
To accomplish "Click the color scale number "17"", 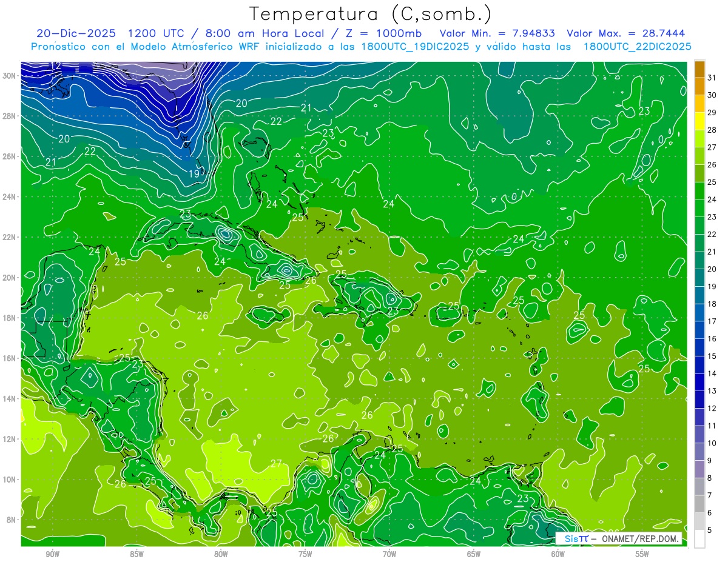I will click(x=712, y=321).
